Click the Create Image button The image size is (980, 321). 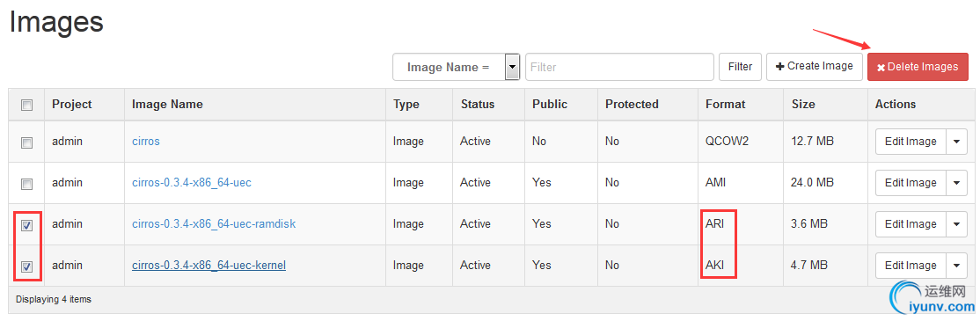pyautogui.click(x=815, y=66)
